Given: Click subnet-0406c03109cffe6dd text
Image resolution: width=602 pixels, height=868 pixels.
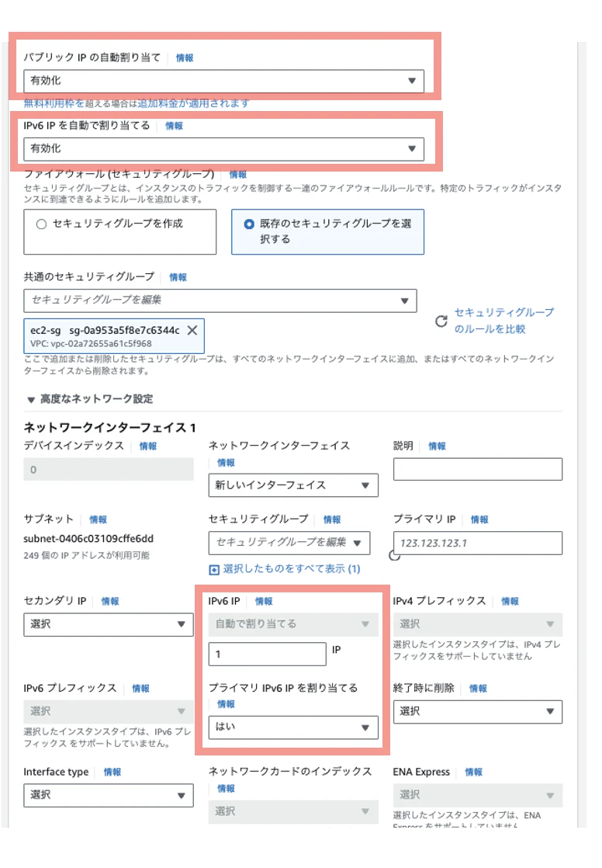Looking at the screenshot, I should coord(88,539).
